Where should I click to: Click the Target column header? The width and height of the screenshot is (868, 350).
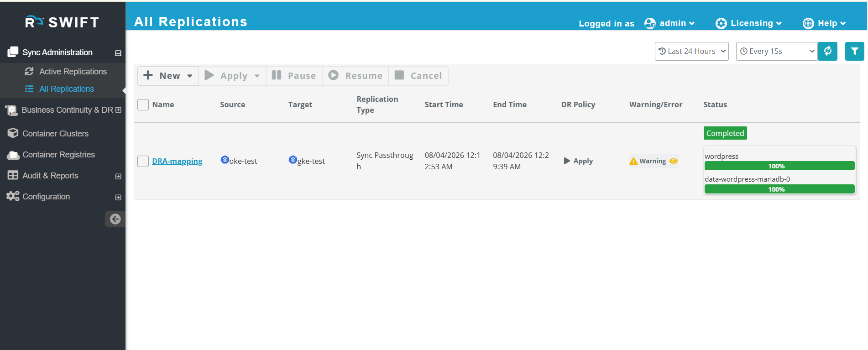click(x=300, y=104)
